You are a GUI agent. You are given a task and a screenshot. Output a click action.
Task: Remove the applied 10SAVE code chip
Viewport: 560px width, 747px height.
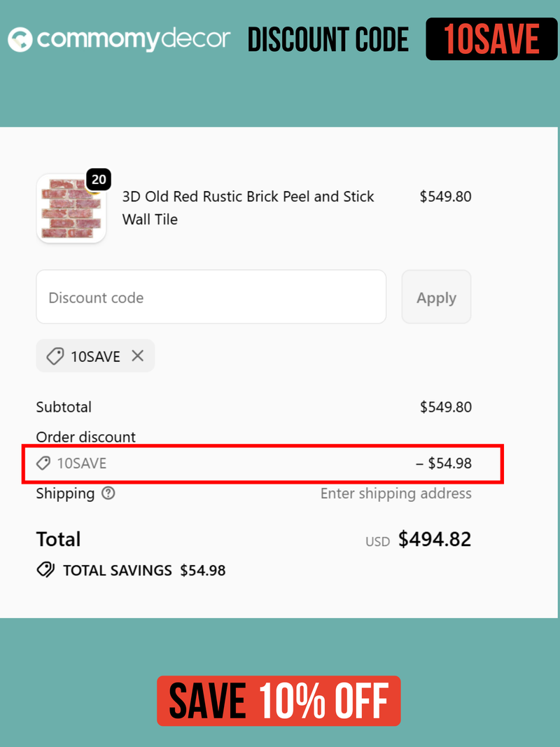tap(138, 356)
